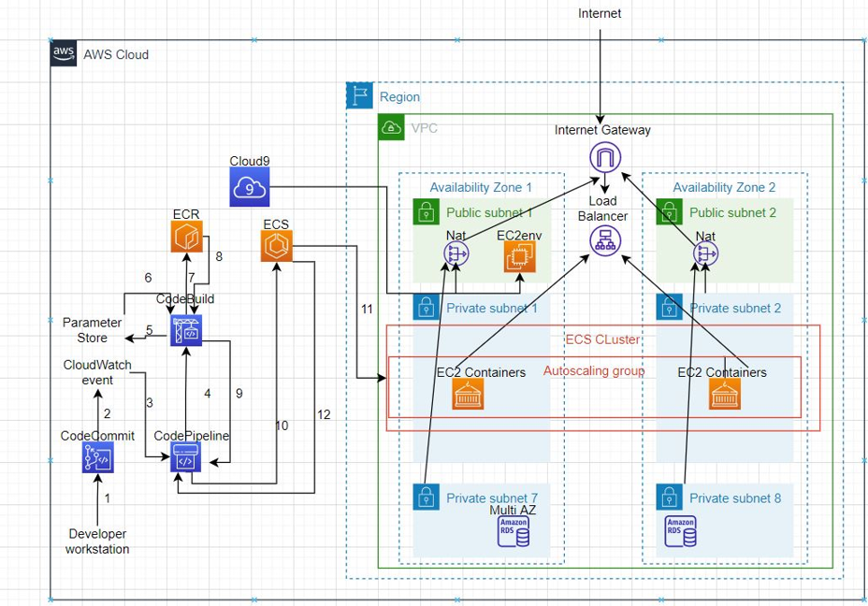
Task: Click the Developer workstation text label
Action: tap(97, 541)
